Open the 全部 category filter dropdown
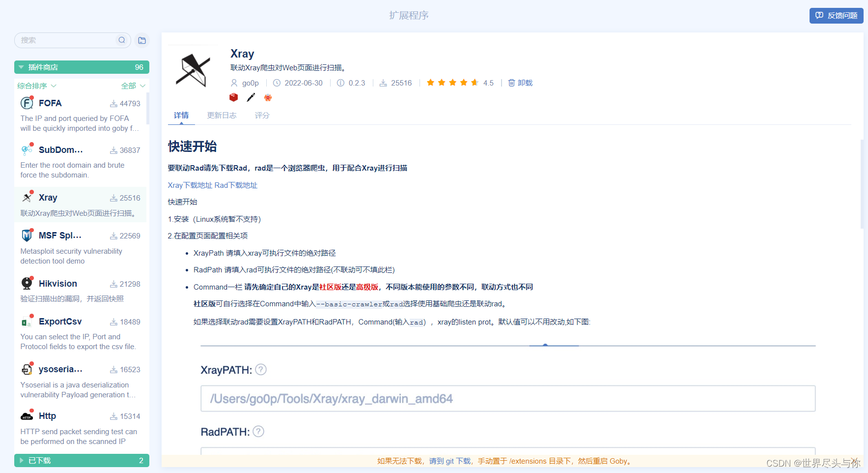 point(133,86)
